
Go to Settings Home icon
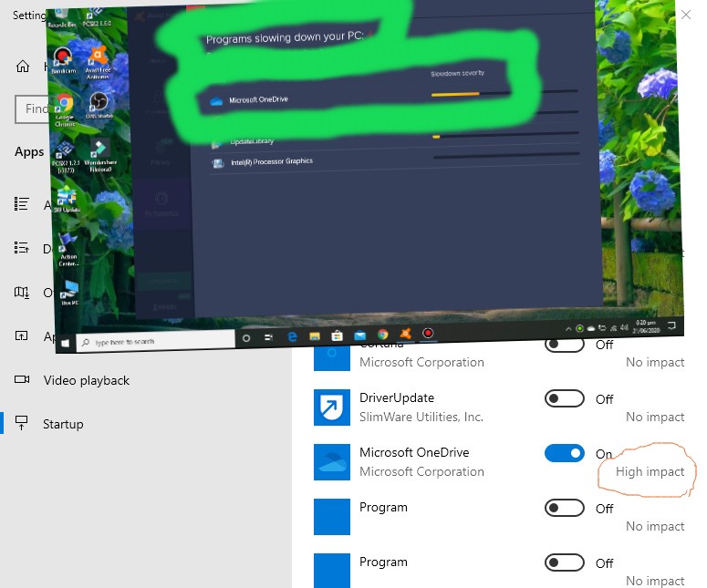(x=23, y=67)
